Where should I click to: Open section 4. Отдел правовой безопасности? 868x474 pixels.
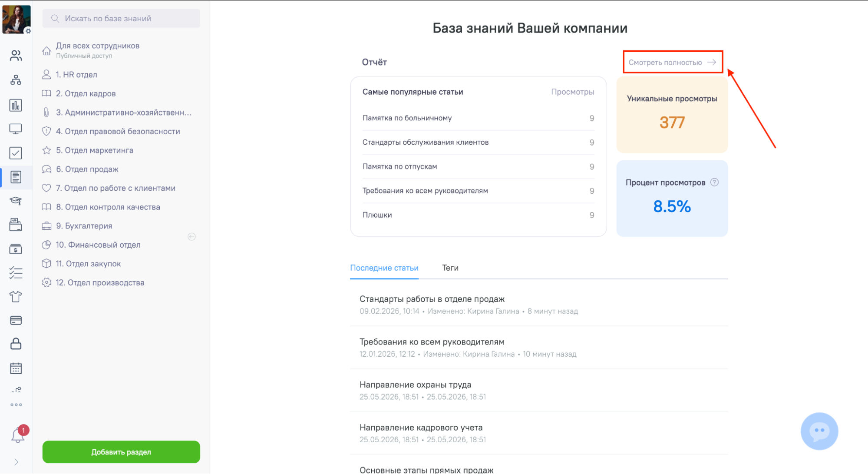pyautogui.click(x=118, y=131)
